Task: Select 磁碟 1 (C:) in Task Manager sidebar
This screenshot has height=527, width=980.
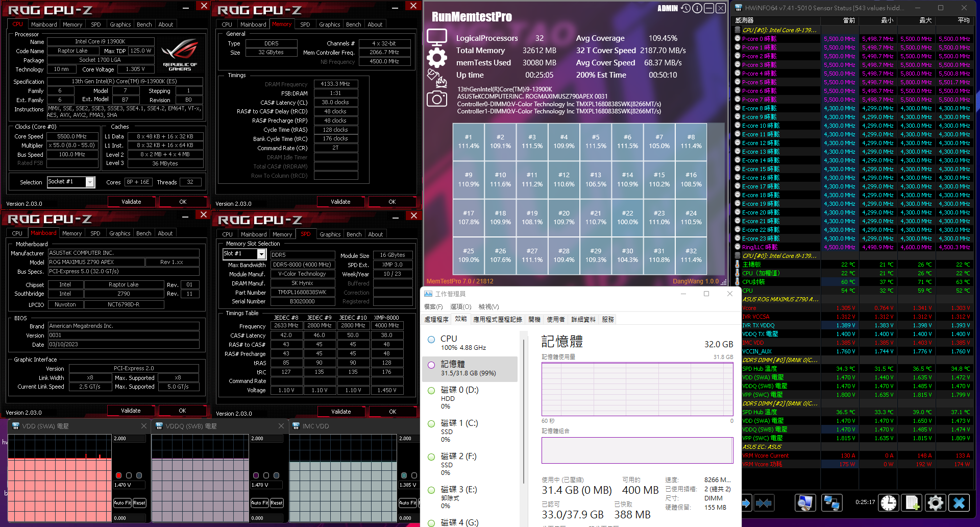Action: click(x=470, y=431)
